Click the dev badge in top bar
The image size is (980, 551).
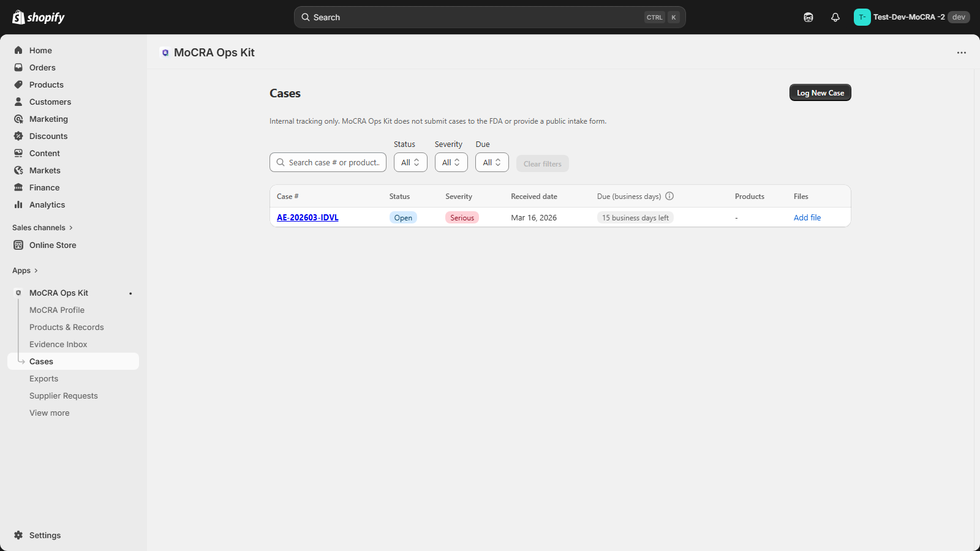tap(959, 17)
